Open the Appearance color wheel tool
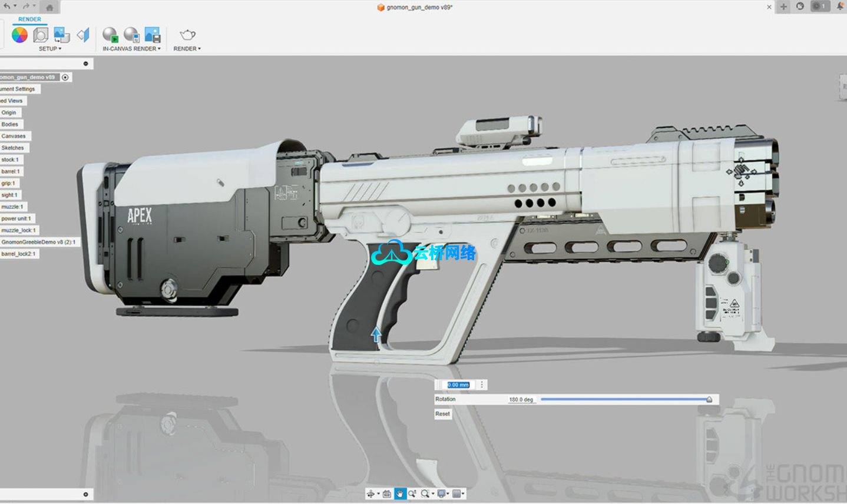847x504 pixels. pos(19,35)
